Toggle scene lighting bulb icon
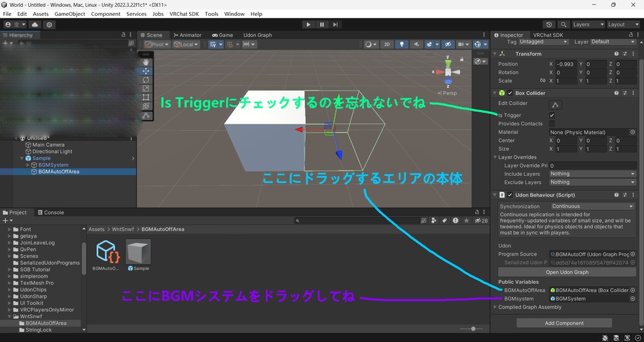The image size is (644, 342). click(402, 45)
